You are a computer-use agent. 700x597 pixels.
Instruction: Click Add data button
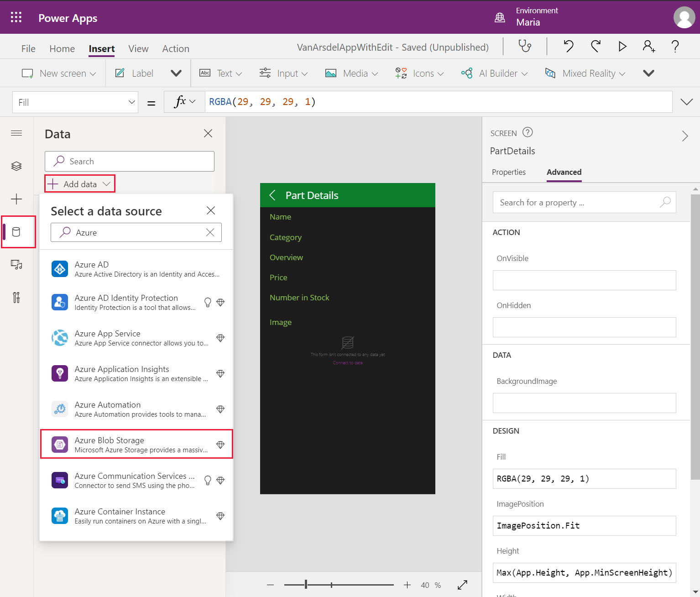(80, 184)
